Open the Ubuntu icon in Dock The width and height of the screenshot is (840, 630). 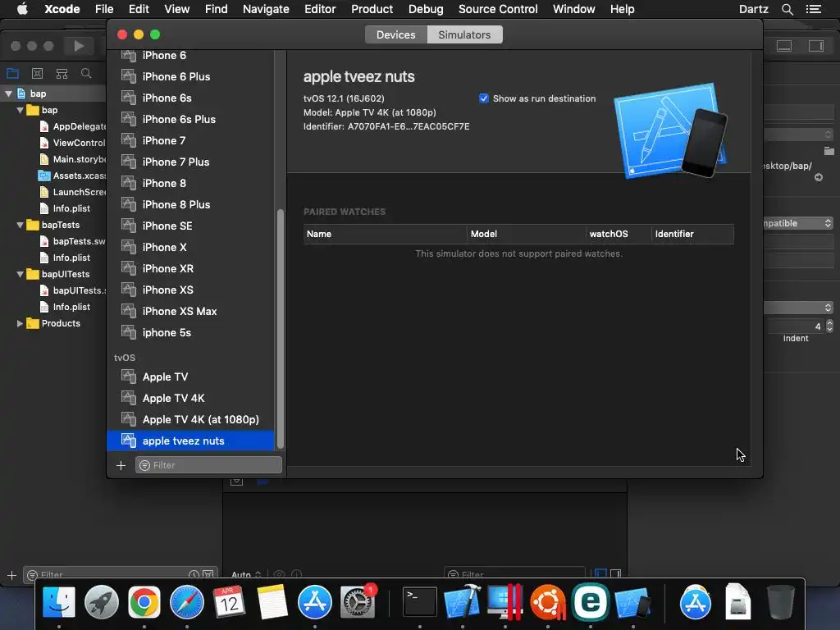547,602
